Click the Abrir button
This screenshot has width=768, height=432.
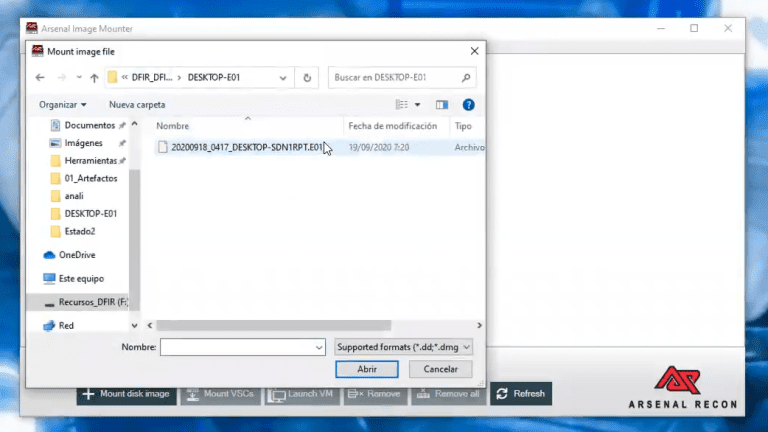[367, 369]
